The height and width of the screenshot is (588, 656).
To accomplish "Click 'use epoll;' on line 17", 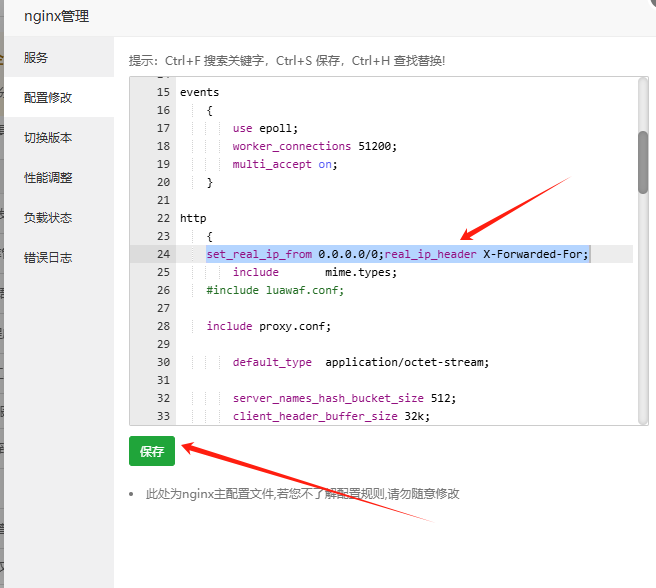I will coord(265,128).
